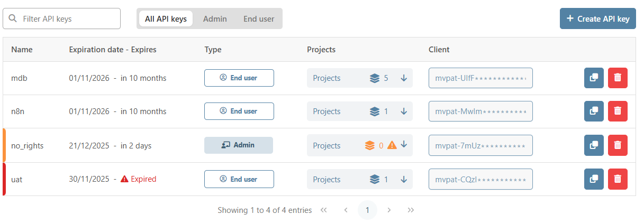Viewport: 644px width, 224px height.
Task: Expand Projects dropdown for mdb key
Action: pyautogui.click(x=404, y=78)
